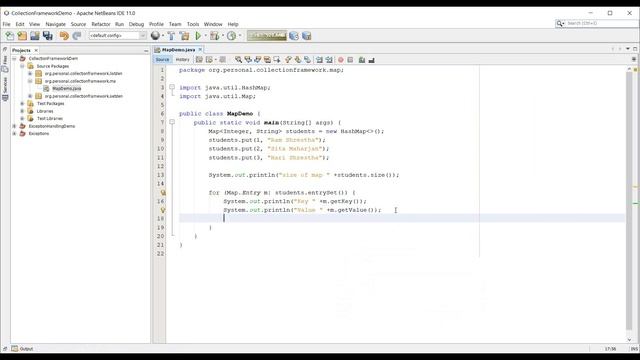Open the Refactor menu
Image resolution: width=640 pixels, height=360 pixels.
point(101,24)
